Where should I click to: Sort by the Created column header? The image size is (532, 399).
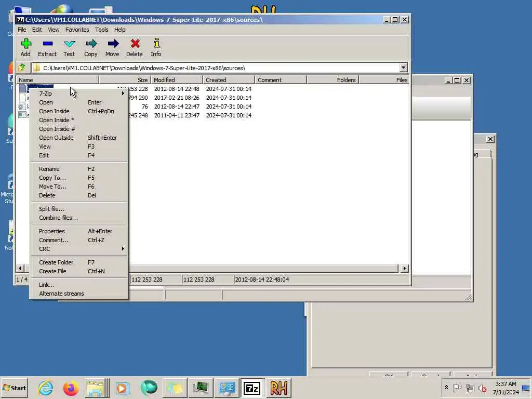click(229, 79)
